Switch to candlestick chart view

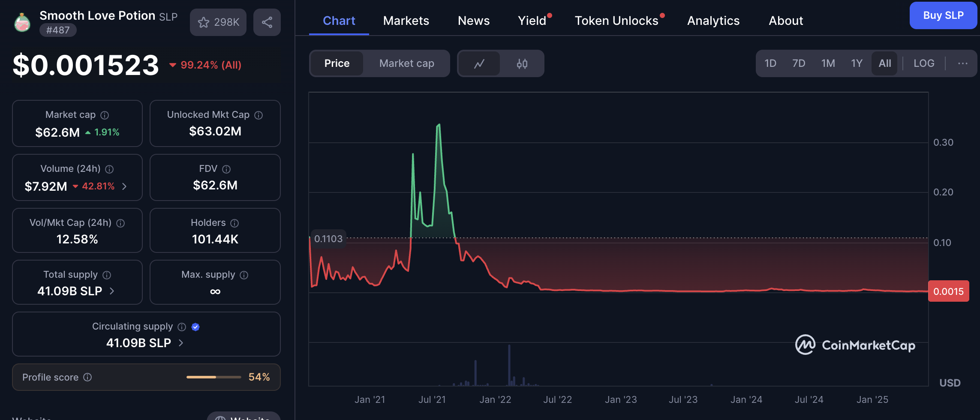click(x=522, y=63)
